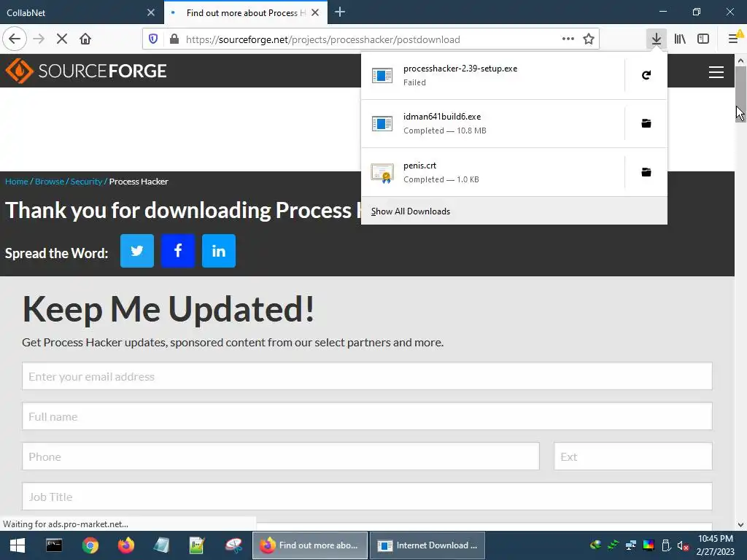Open the taskbar clock showing 10:45 PM
The height and width of the screenshot is (560, 747).
point(716,545)
